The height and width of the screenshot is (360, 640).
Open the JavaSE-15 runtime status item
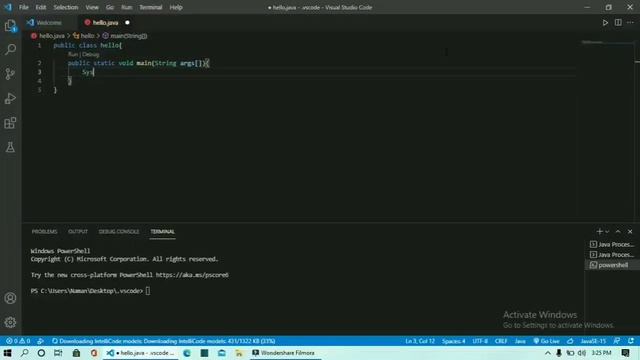click(593, 341)
